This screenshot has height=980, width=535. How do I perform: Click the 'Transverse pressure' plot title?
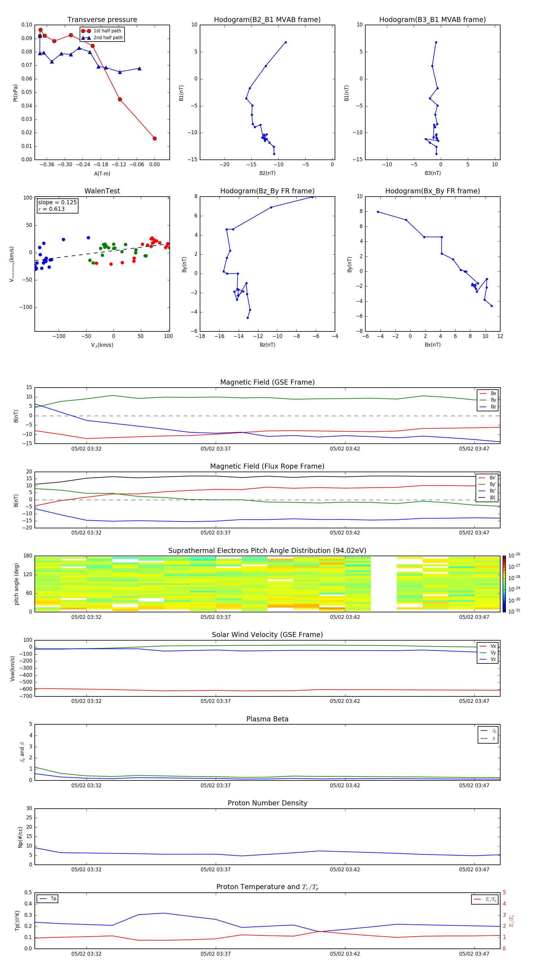[x=102, y=20]
